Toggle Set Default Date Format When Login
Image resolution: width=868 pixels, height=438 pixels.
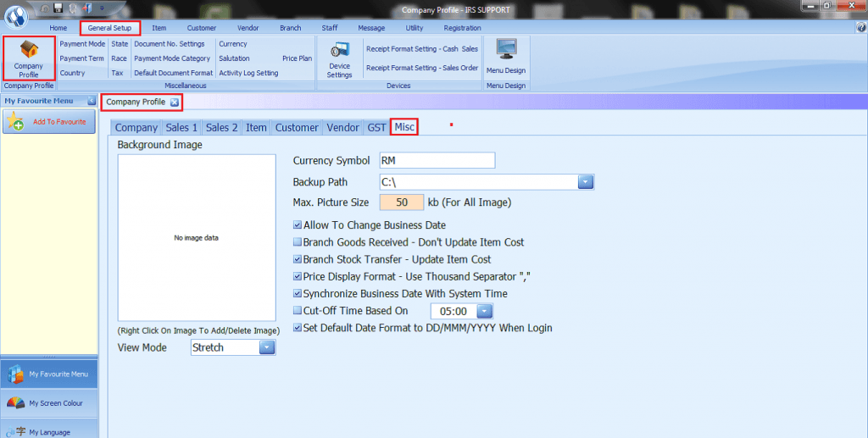(298, 328)
